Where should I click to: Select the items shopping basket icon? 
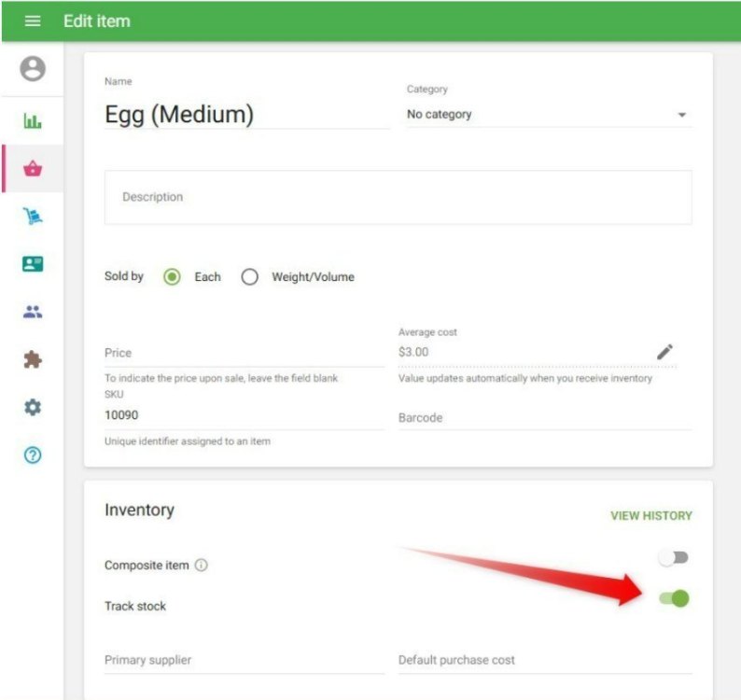point(33,169)
